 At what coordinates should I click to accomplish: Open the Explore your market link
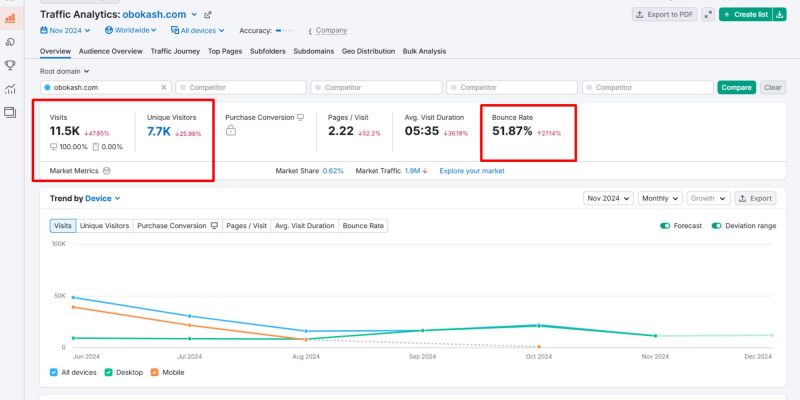click(x=472, y=171)
